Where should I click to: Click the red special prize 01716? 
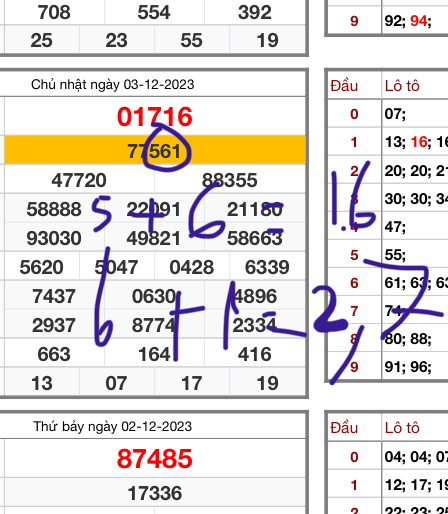155,117
